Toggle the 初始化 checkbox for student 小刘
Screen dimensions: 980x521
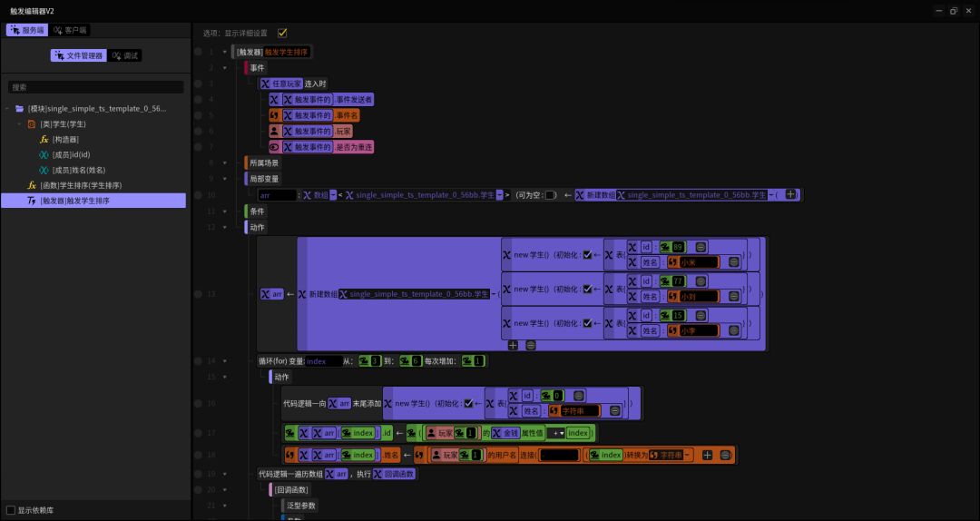587,289
